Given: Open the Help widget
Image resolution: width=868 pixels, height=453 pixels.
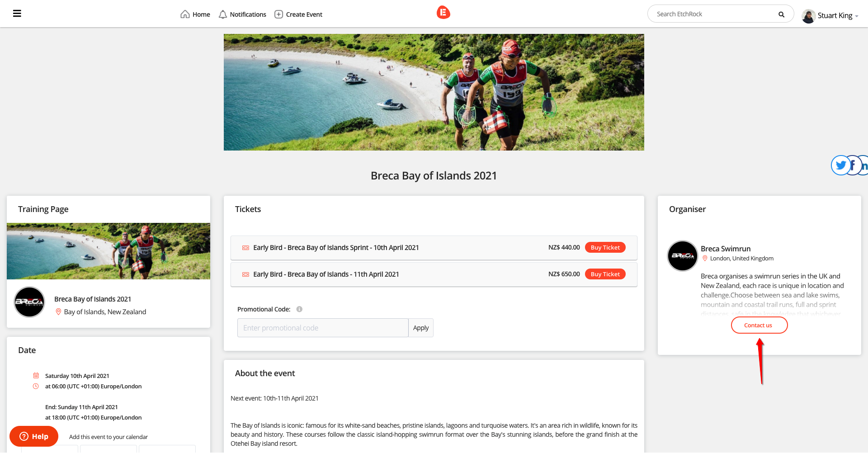Looking at the screenshot, I should [x=34, y=436].
